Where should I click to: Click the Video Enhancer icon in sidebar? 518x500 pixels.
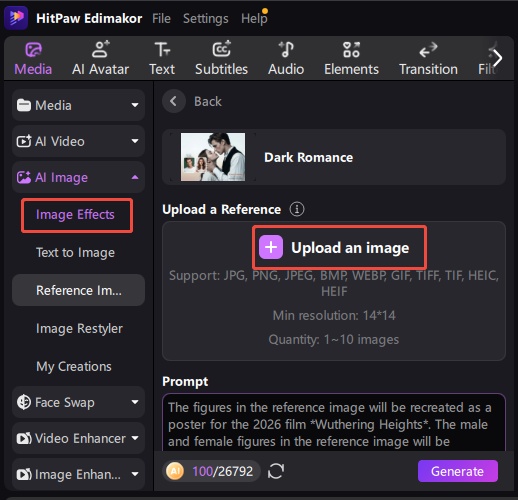pyautogui.click(x=24, y=438)
